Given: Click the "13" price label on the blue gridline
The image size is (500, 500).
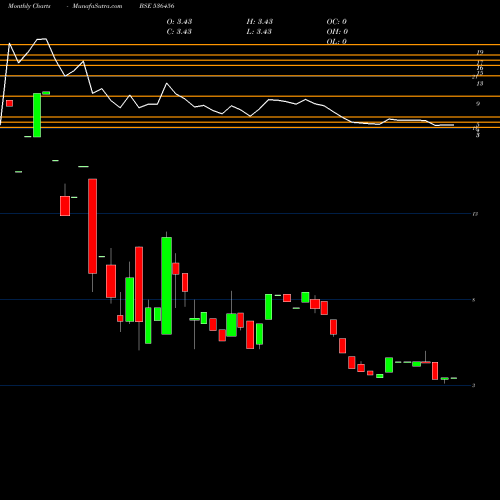Looking at the screenshot, I should point(475,214).
